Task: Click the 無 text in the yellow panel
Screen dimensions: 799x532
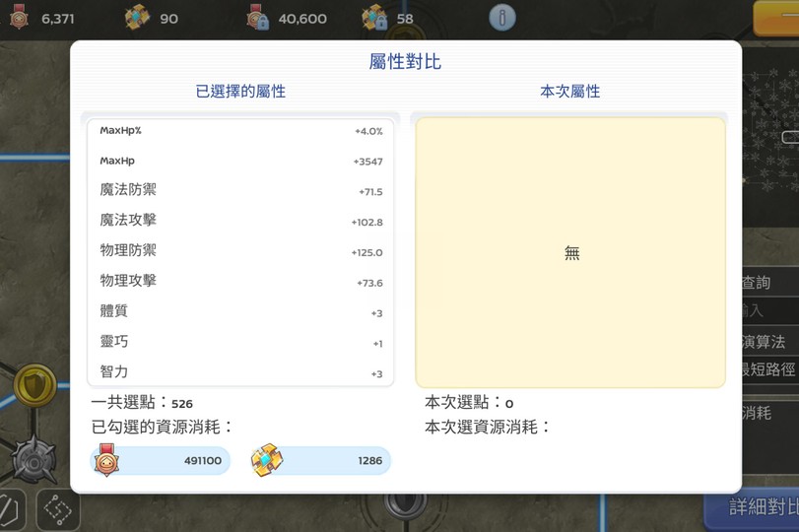Action: tap(571, 253)
